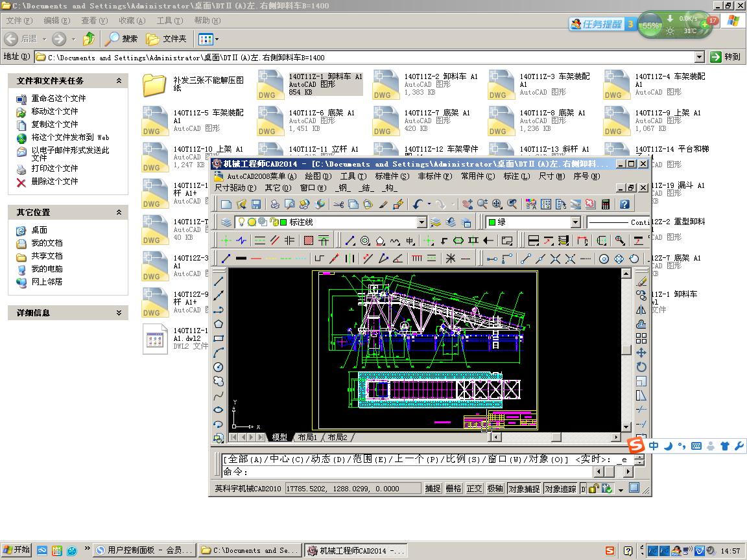Screen dimensions: 747x560
Task: Click the Mirror tool icon
Action: (x=641, y=310)
